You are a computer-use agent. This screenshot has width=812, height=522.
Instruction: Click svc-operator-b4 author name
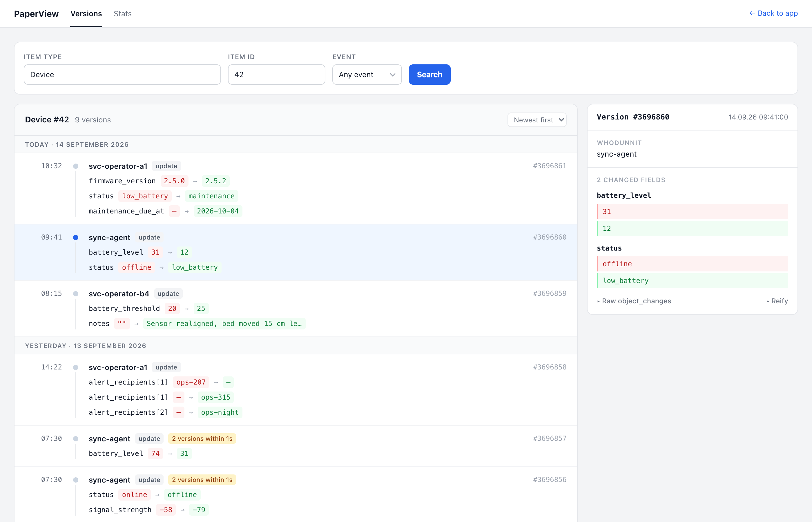pyautogui.click(x=119, y=294)
